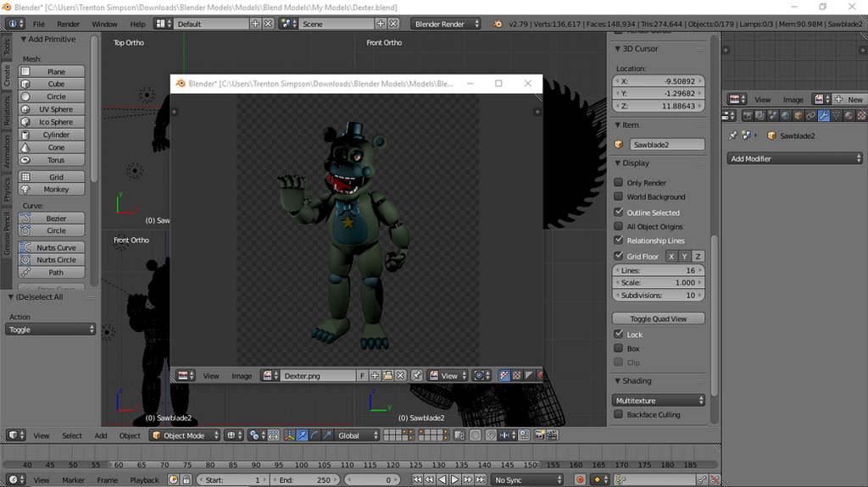Open the No Sync playback dropdown
The height and width of the screenshot is (487, 868).
point(527,480)
